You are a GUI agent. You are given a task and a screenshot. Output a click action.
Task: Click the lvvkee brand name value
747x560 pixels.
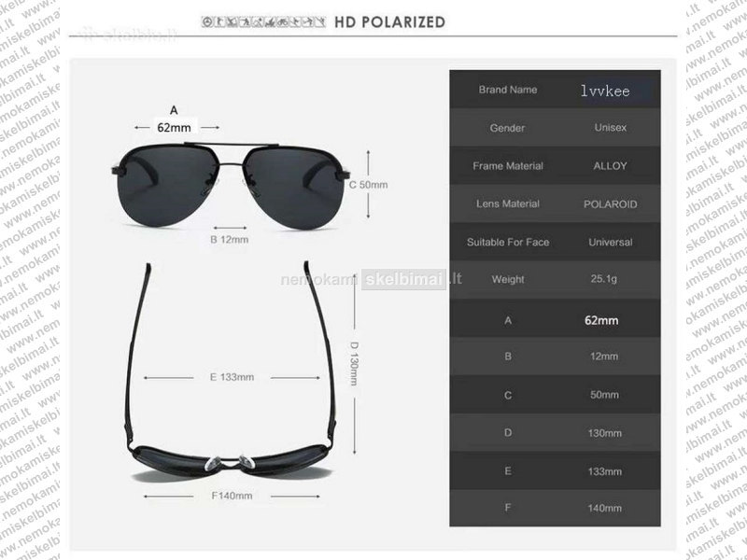(605, 91)
